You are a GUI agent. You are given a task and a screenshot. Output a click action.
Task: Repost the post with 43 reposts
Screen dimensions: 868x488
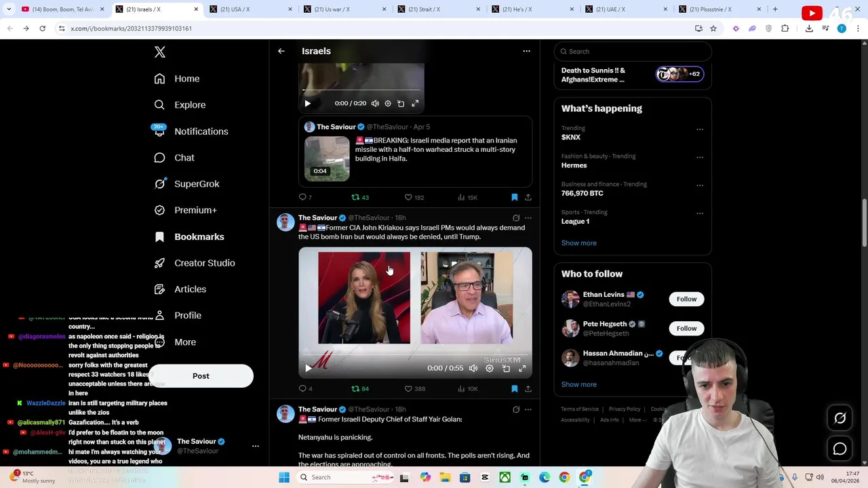(359, 197)
